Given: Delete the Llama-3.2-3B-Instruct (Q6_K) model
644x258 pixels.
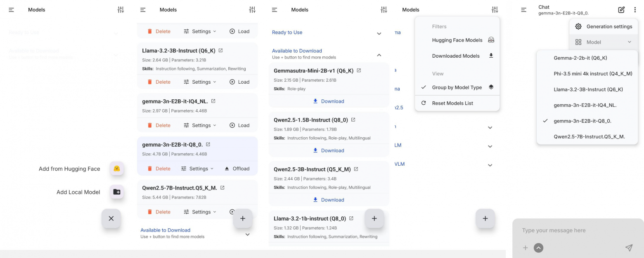Looking at the screenshot, I should [159, 82].
